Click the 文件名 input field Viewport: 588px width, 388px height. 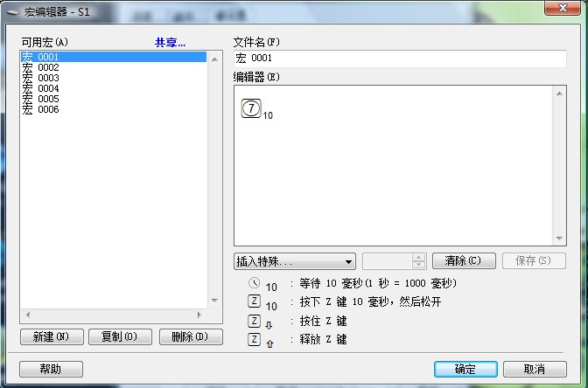tap(400, 59)
